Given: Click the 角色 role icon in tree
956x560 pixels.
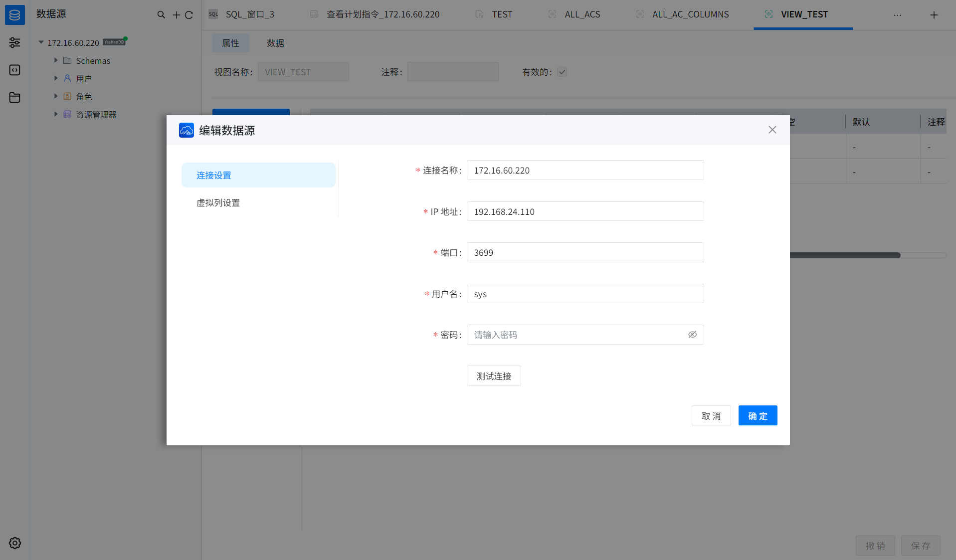Looking at the screenshot, I should [67, 96].
